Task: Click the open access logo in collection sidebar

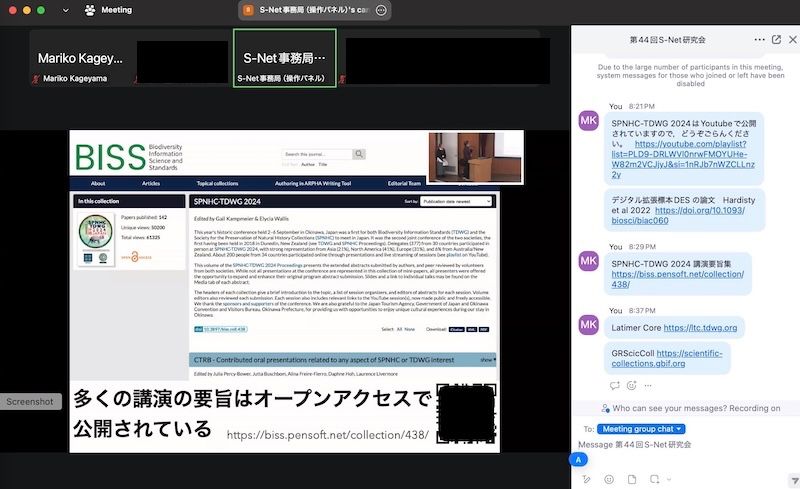Action: pos(136,257)
